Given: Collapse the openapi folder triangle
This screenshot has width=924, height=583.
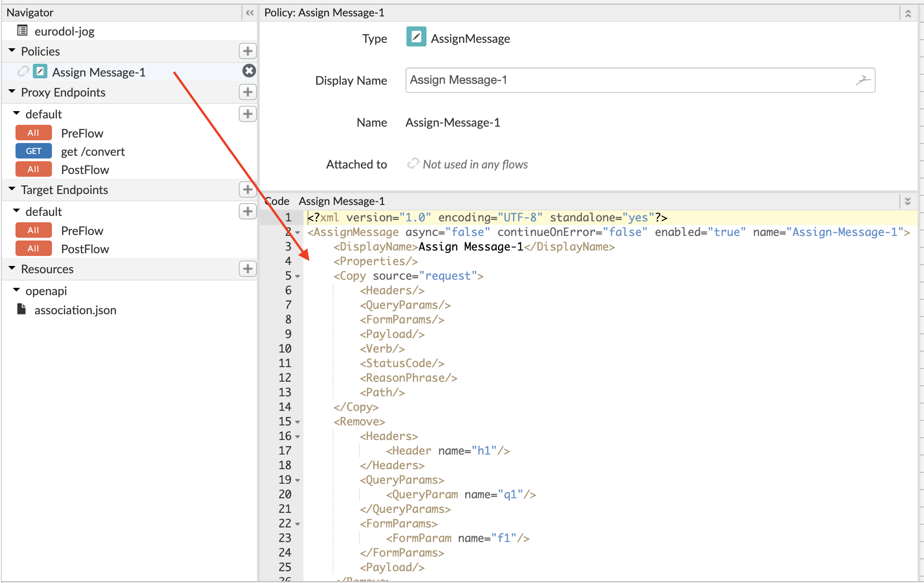Looking at the screenshot, I should click(17, 290).
